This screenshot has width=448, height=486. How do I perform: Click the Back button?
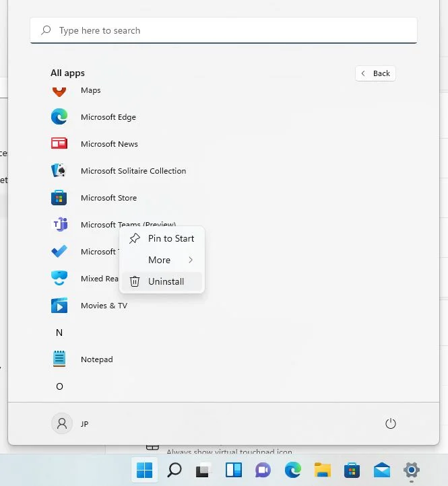375,73
